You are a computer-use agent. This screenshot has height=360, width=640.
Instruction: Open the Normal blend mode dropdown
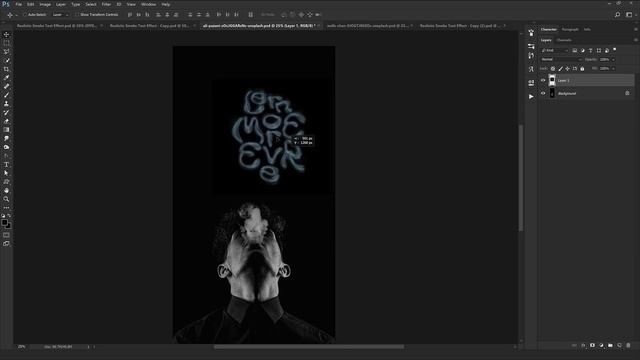(x=561, y=60)
